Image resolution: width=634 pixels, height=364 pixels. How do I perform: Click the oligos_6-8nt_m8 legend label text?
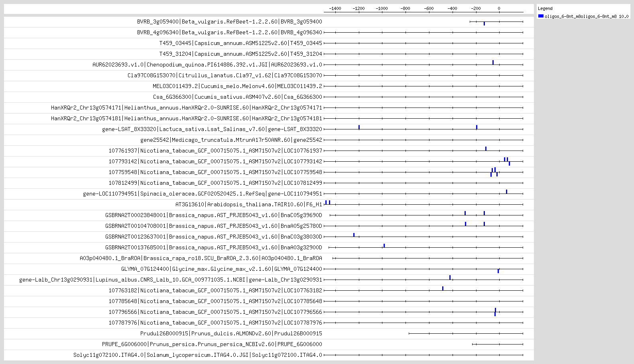tap(587, 16)
